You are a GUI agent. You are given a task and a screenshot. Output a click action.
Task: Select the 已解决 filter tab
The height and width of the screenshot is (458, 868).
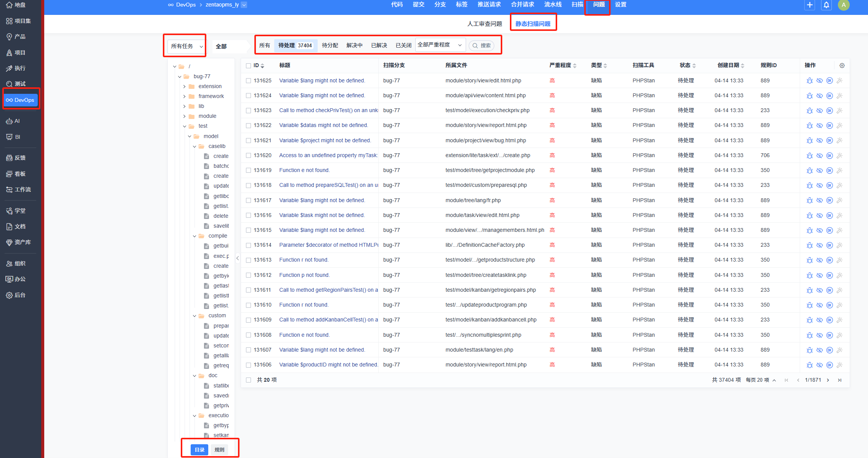[x=379, y=45]
